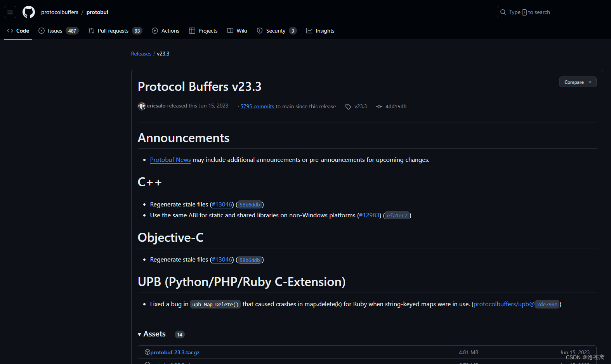Go back to the Releases breadcrumb
Image resolution: width=611 pixels, height=364 pixels.
[141, 54]
